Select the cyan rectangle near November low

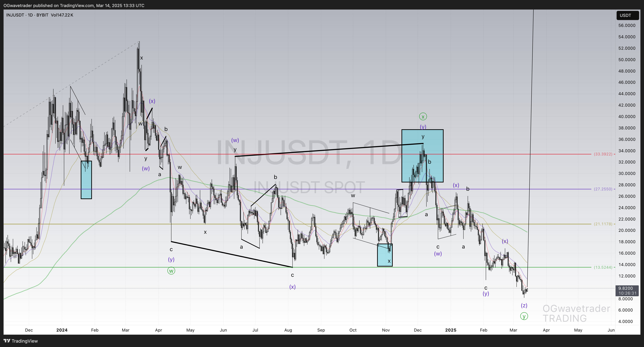(385, 255)
